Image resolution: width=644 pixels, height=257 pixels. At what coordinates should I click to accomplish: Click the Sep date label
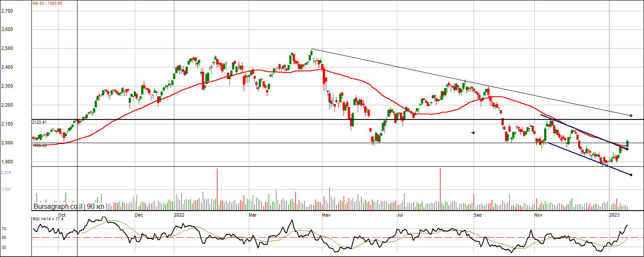coord(477,214)
